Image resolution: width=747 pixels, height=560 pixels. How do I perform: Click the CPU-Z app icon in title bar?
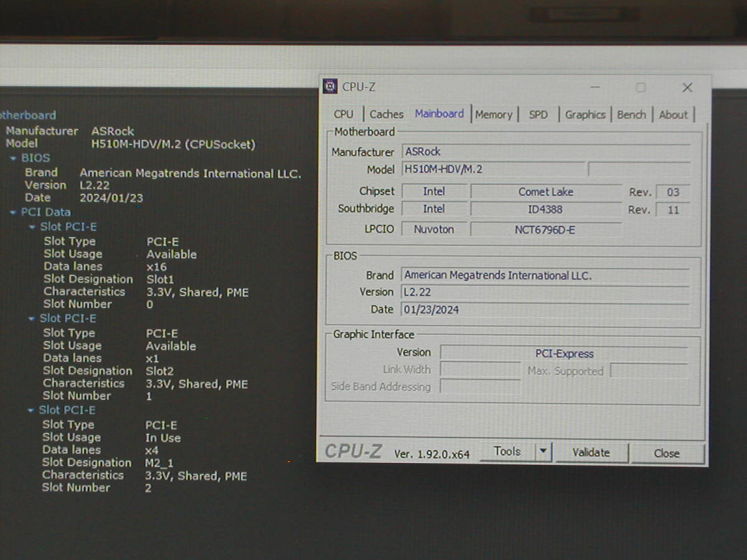pos(330,86)
